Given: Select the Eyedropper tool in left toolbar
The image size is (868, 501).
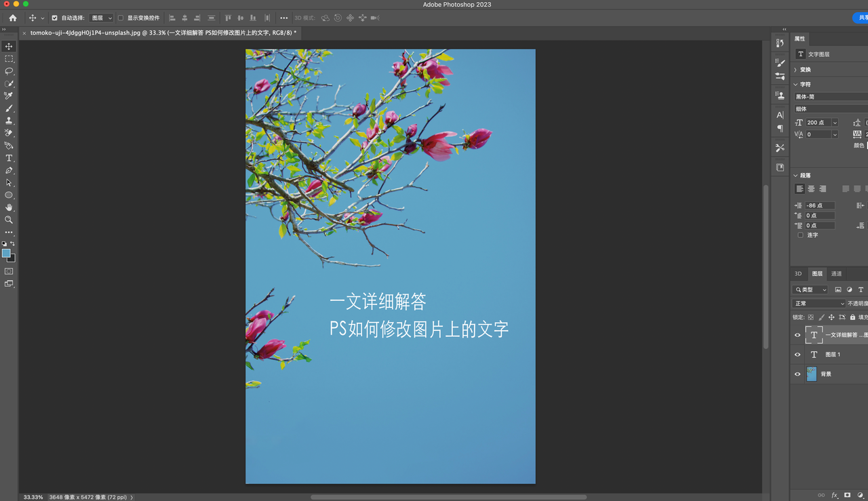Looking at the screenshot, I should 9,96.
